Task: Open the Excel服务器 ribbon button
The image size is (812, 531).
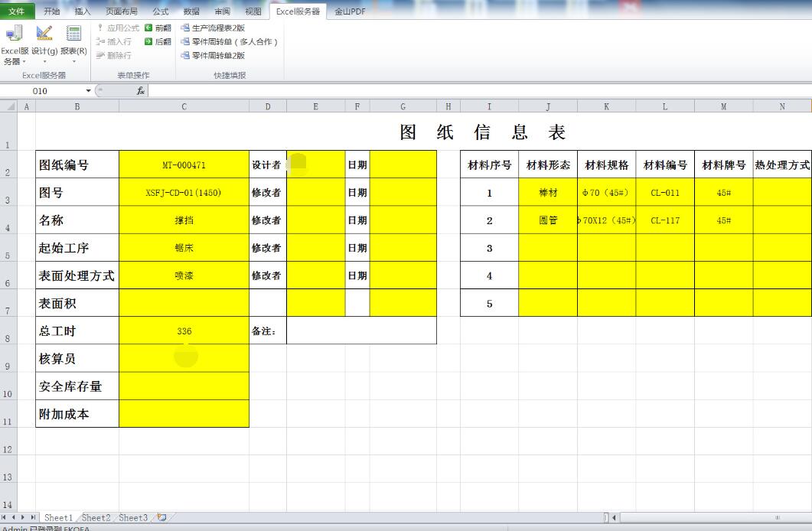Action: pyautogui.click(x=13, y=44)
